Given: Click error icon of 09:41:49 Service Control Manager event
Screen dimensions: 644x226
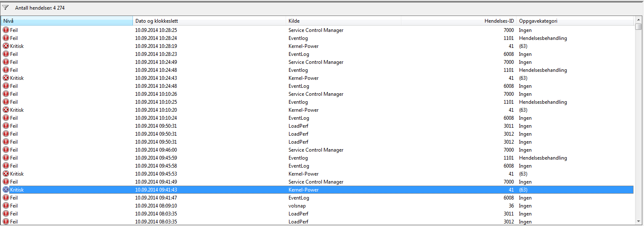Looking at the screenshot, I should [6, 182].
